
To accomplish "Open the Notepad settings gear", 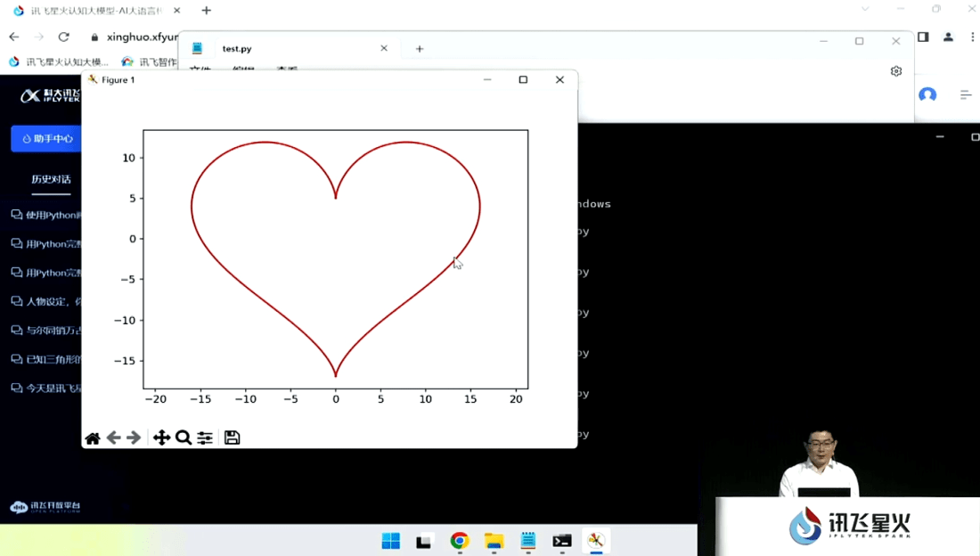I will pyautogui.click(x=896, y=71).
